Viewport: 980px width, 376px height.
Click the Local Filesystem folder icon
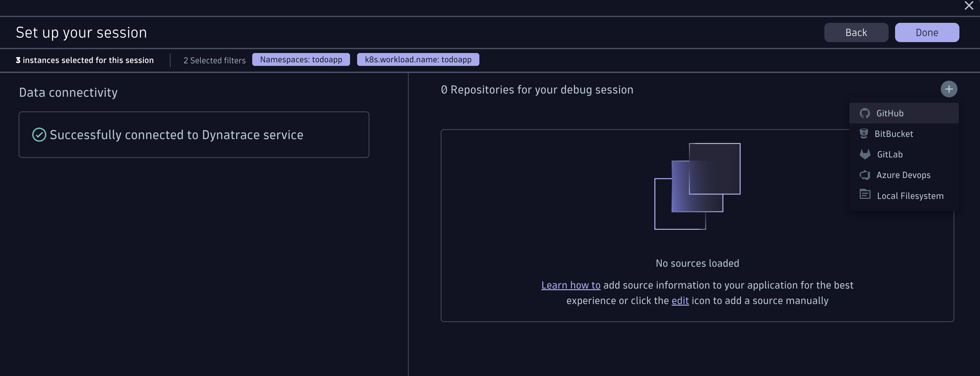865,195
